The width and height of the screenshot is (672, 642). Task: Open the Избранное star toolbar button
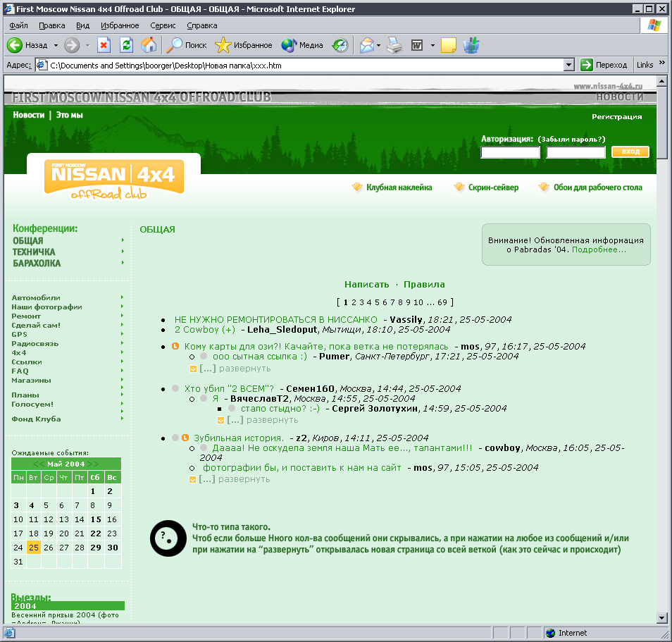(244, 45)
